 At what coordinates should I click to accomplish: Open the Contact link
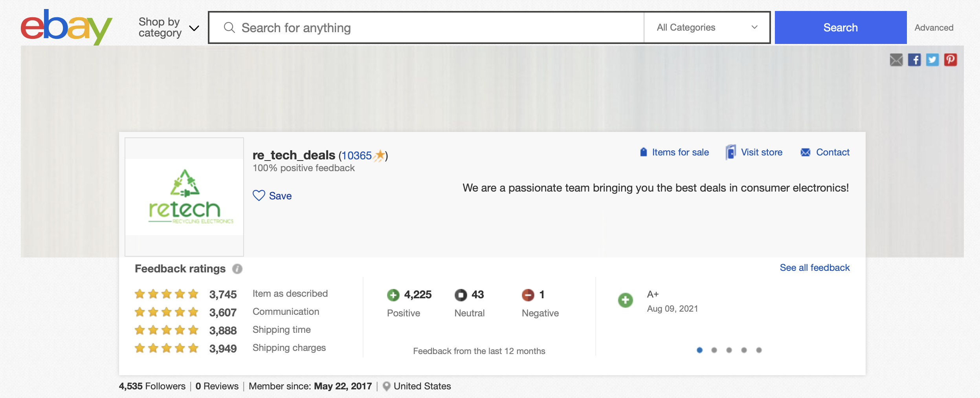[833, 152]
